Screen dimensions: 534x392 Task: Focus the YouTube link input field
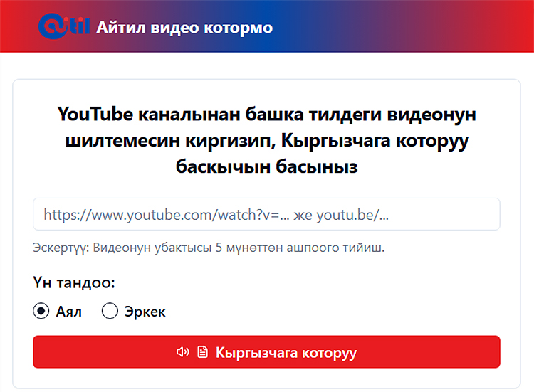(266, 214)
